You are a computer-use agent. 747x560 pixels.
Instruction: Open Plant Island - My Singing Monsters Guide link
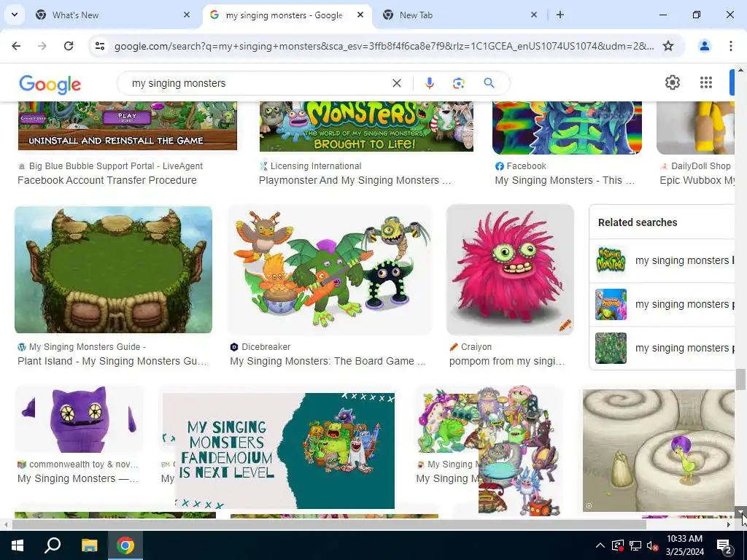tap(112, 361)
